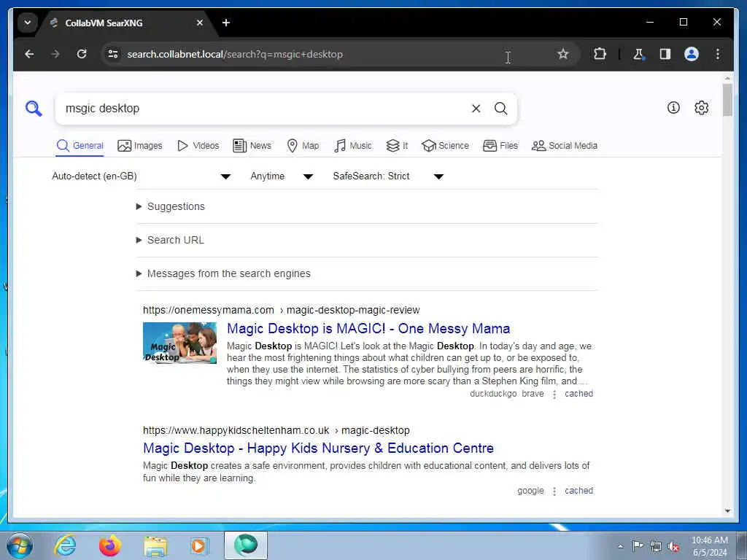Open the tab search dropdown arrow
This screenshot has width=747, height=560.
tap(28, 23)
